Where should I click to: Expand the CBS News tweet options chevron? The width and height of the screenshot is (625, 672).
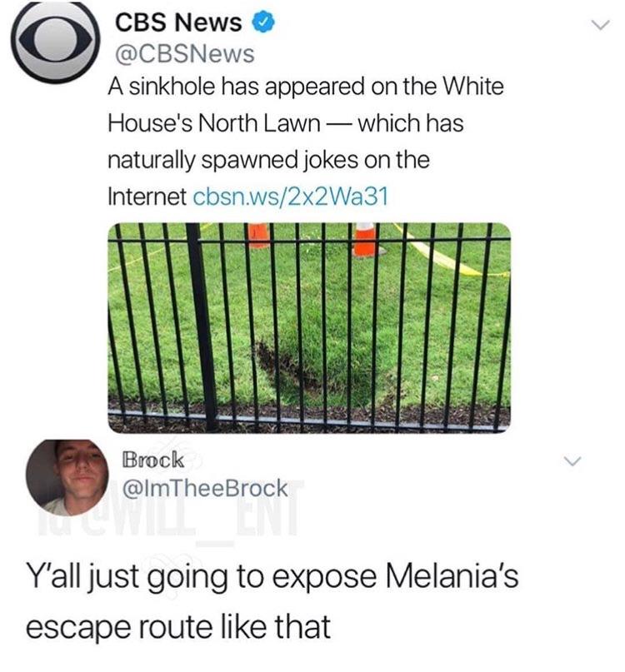600,25
